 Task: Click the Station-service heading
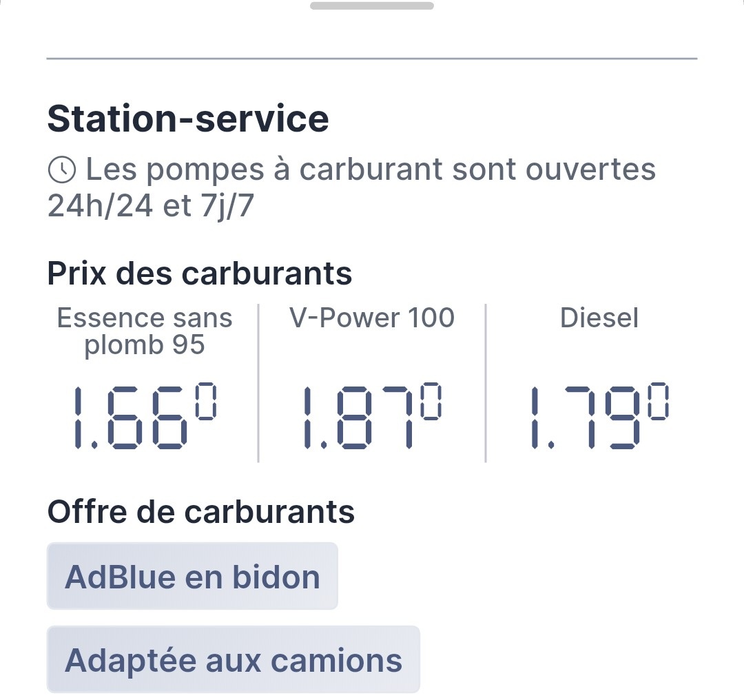(187, 119)
